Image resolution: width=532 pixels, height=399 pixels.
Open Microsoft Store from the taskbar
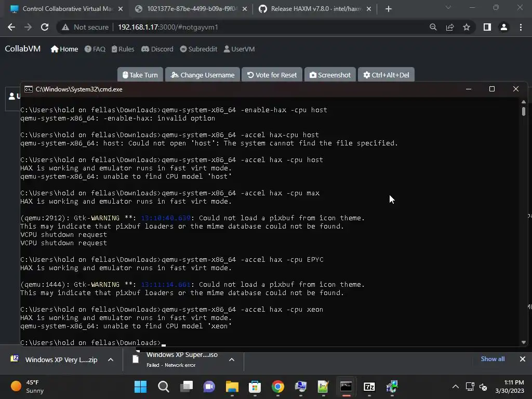point(255,387)
